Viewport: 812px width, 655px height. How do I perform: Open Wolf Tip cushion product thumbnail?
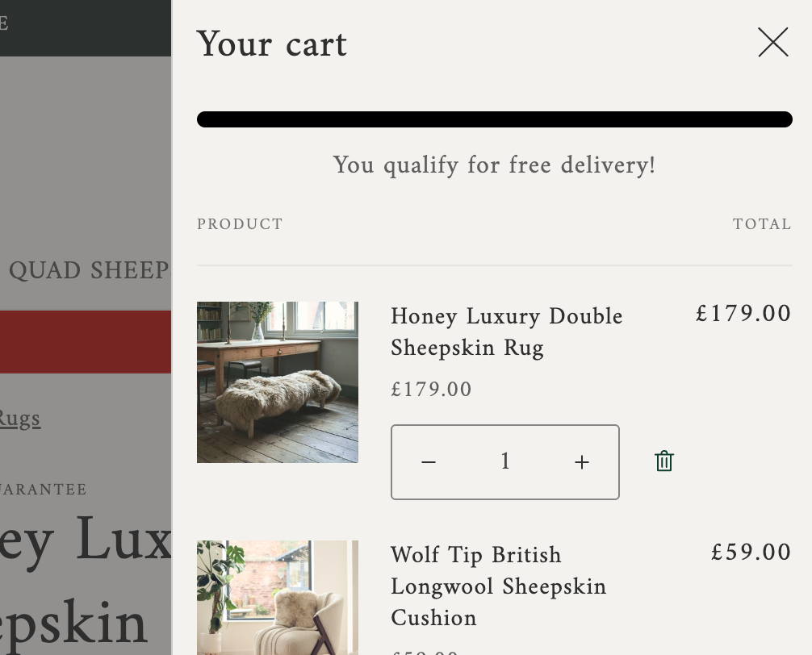point(277,597)
